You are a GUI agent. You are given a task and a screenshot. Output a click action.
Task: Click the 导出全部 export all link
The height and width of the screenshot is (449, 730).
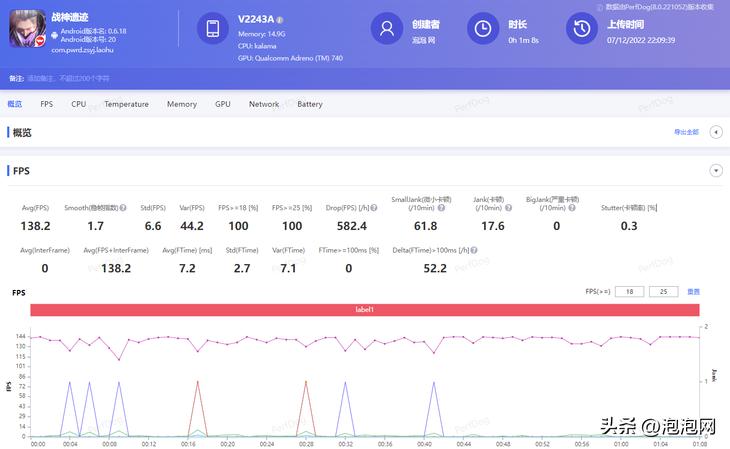pyautogui.click(x=688, y=132)
